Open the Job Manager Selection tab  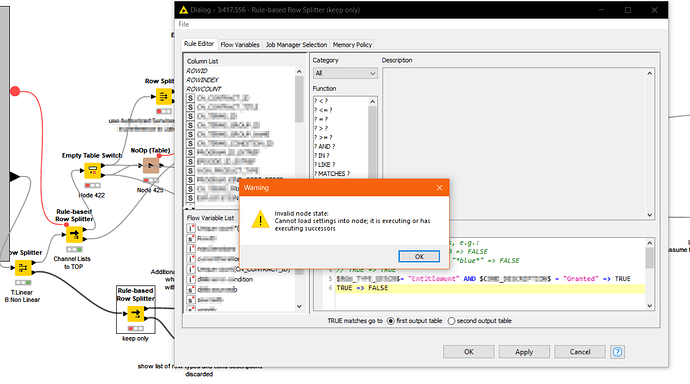296,44
